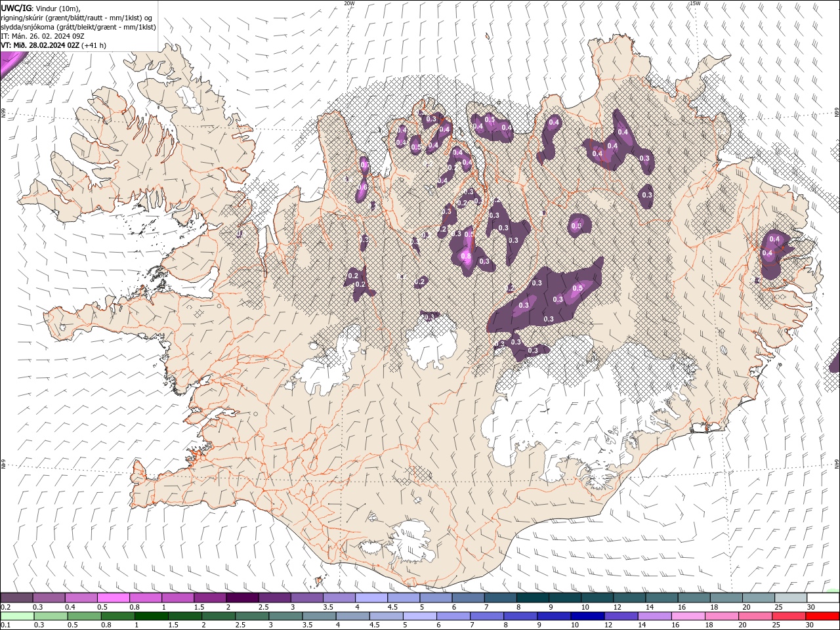Select the dark purple 2 swatch in upper legend

pos(242,598)
